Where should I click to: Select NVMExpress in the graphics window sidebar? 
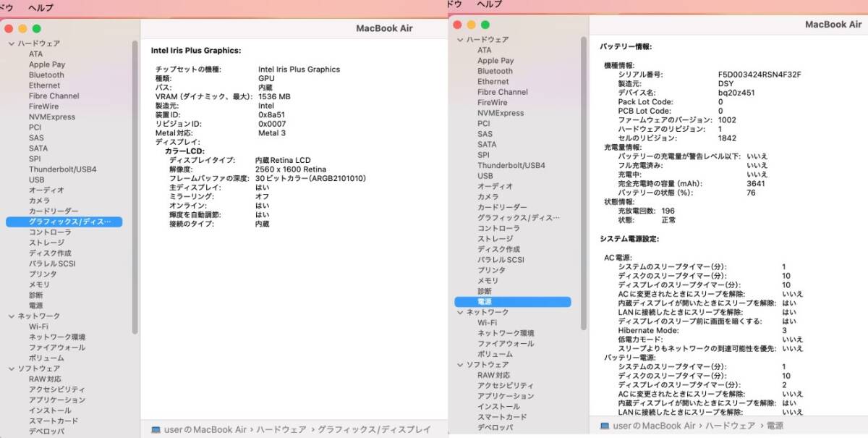point(52,117)
